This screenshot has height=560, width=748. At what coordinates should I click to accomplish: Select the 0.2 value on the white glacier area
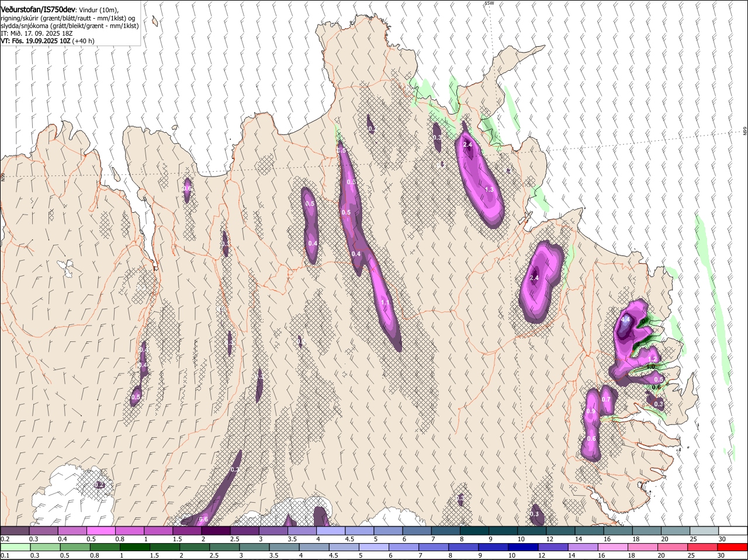click(x=99, y=485)
